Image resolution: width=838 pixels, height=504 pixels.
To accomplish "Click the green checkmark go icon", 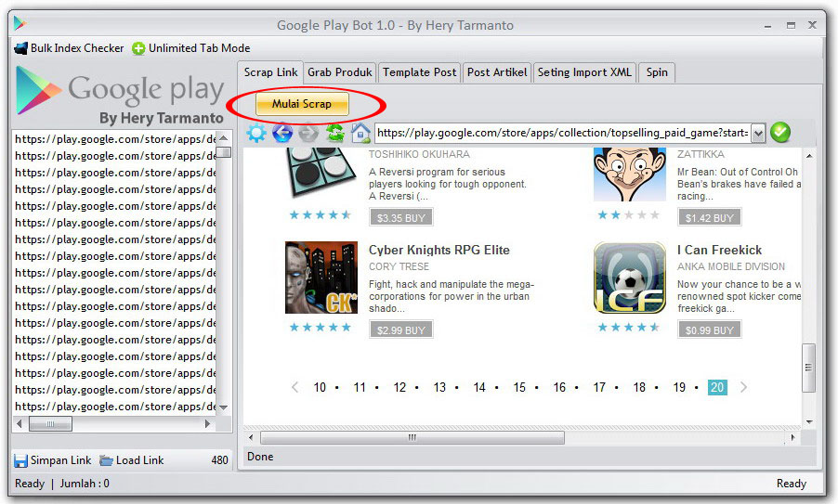I will click(780, 133).
